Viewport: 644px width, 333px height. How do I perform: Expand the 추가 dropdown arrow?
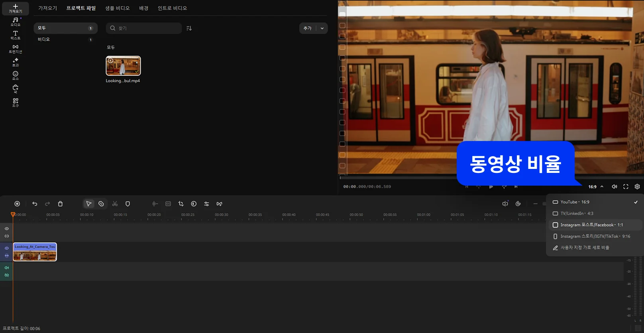322,28
